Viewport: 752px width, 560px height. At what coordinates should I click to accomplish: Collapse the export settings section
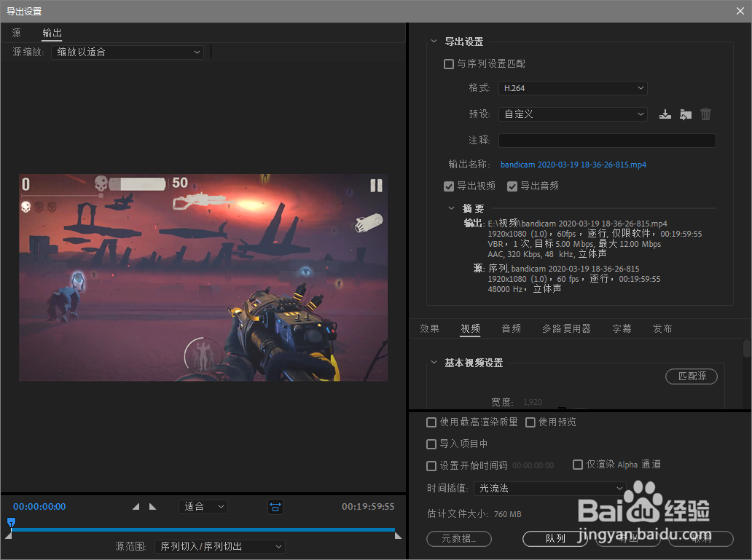434,42
